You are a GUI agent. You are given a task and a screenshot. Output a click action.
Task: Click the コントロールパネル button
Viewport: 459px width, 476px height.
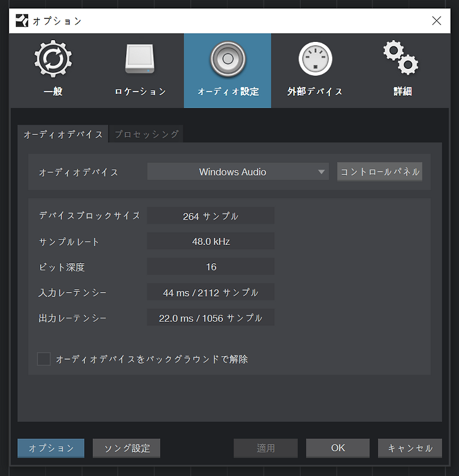point(379,172)
